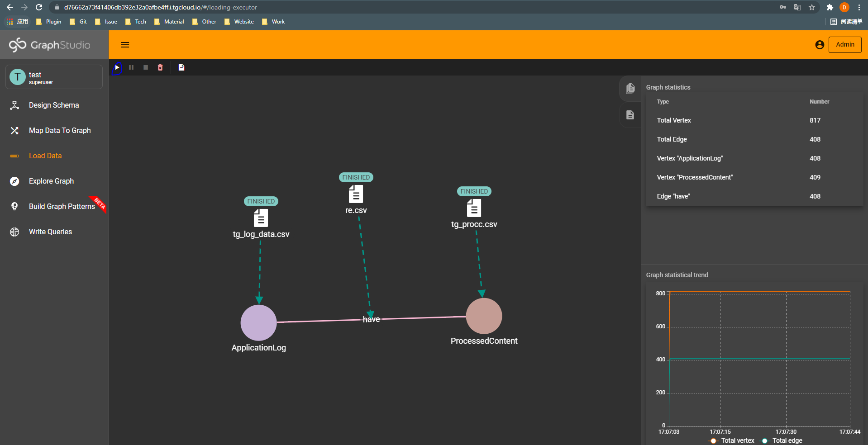The image size is (868, 445).
Task: Open account options via the user avatar
Action: click(x=819, y=44)
